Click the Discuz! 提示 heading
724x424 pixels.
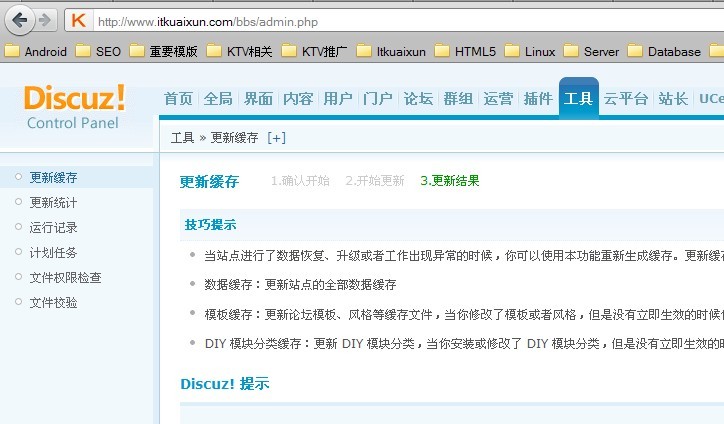225,384
